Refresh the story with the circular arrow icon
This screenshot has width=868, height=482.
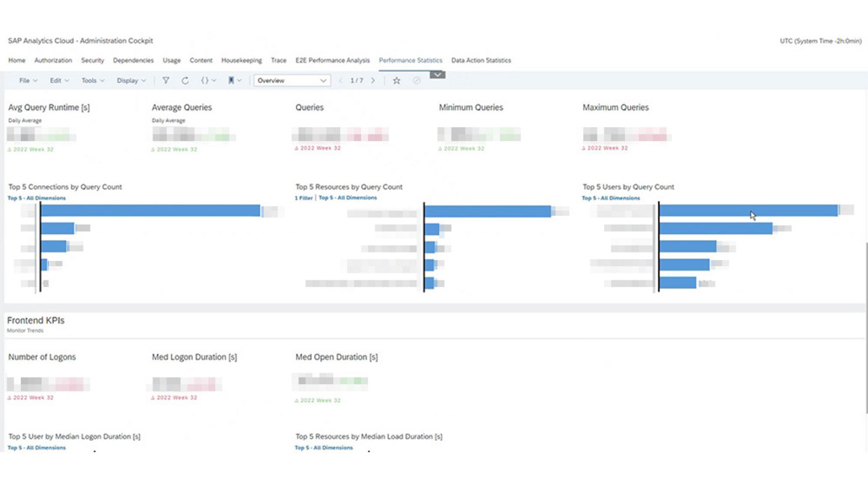tap(185, 81)
